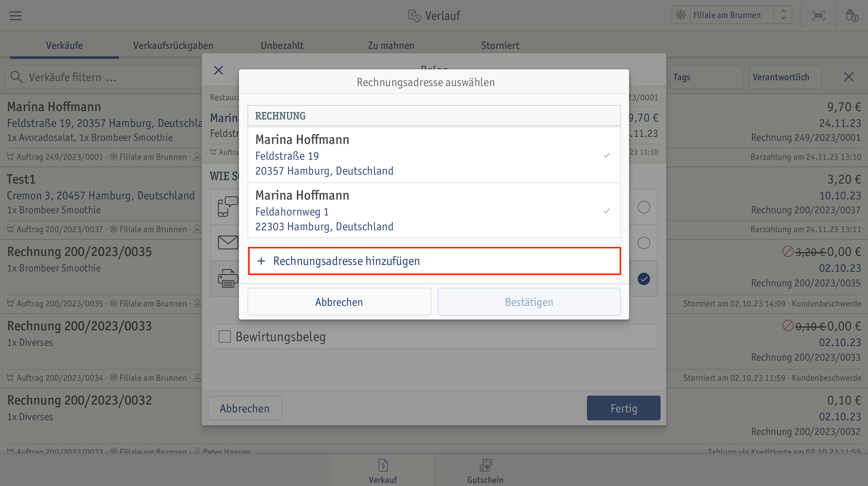The height and width of the screenshot is (486, 868).
Task: Select the email envelope delivery icon
Action: (228, 242)
